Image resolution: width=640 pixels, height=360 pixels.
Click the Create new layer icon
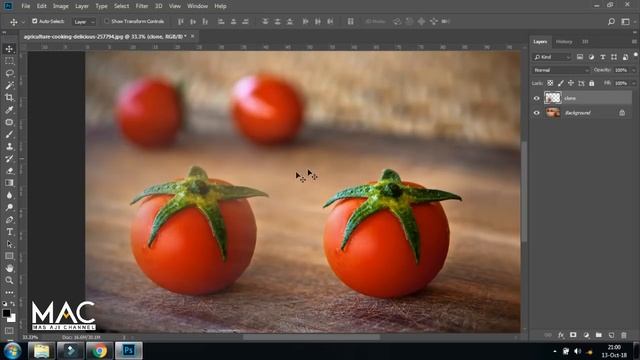[611, 335]
